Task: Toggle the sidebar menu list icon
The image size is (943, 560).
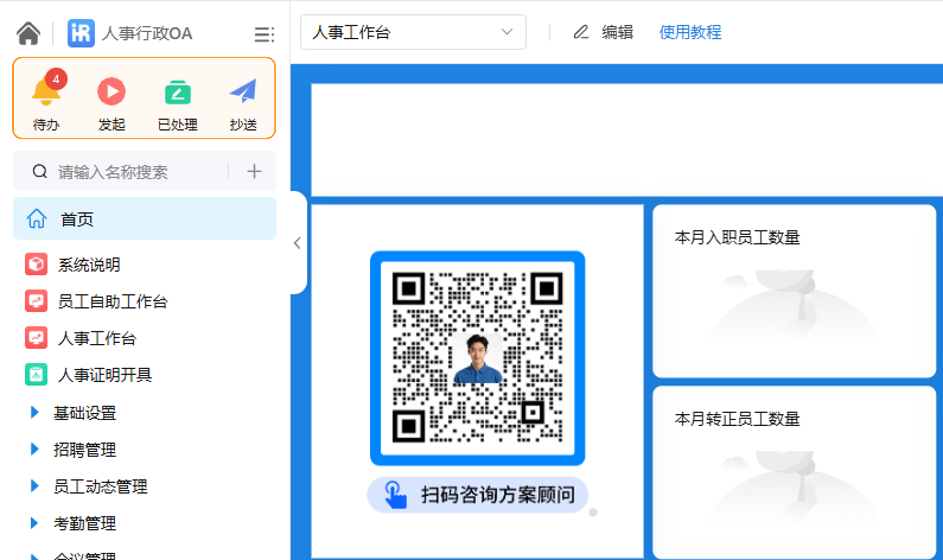Action: (264, 35)
